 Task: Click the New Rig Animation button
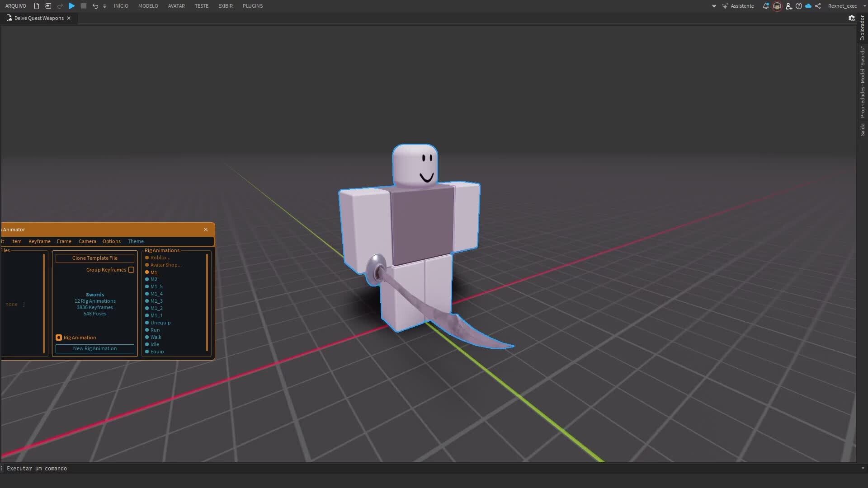tap(94, 348)
